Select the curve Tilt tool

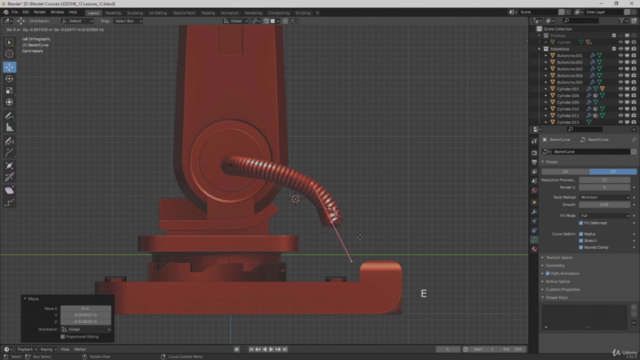point(9,177)
